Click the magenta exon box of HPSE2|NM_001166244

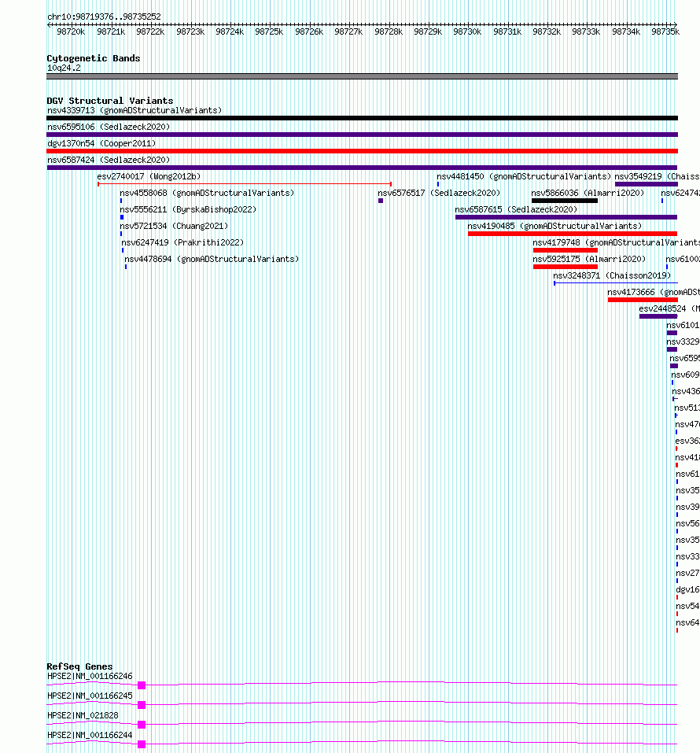[142, 744]
